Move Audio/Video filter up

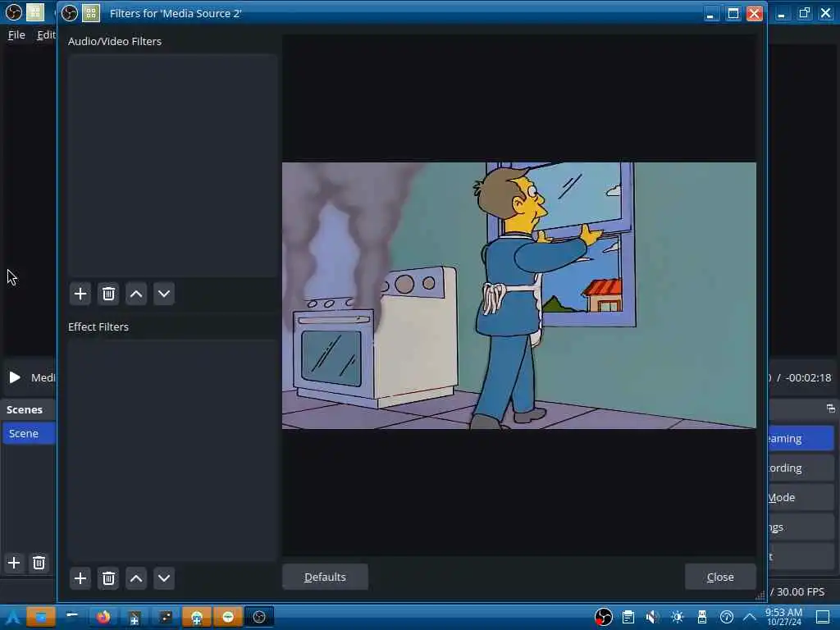136,294
